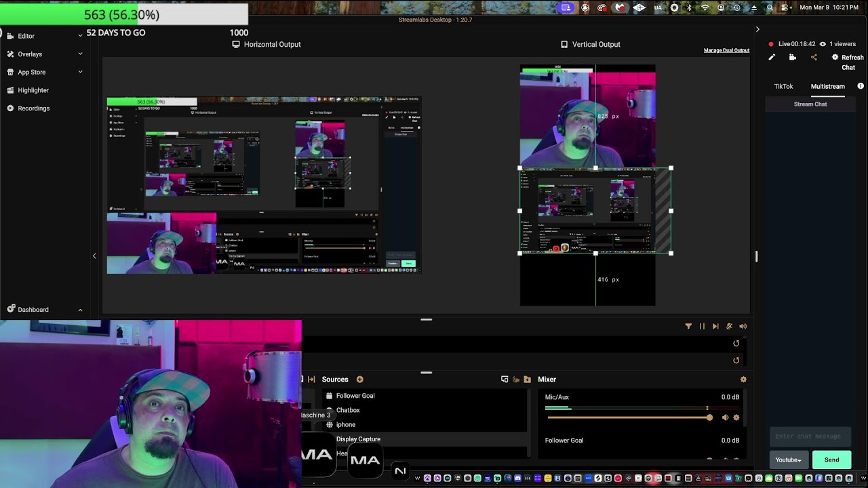The height and width of the screenshot is (488, 868).
Task: Add a new source plus button
Action: coord(360,380)
